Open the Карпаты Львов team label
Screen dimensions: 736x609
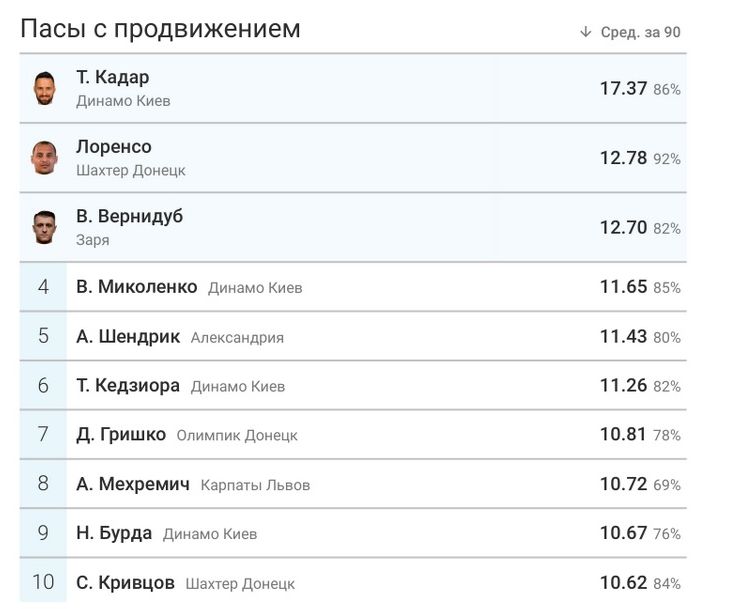click(x=255, y=485)
